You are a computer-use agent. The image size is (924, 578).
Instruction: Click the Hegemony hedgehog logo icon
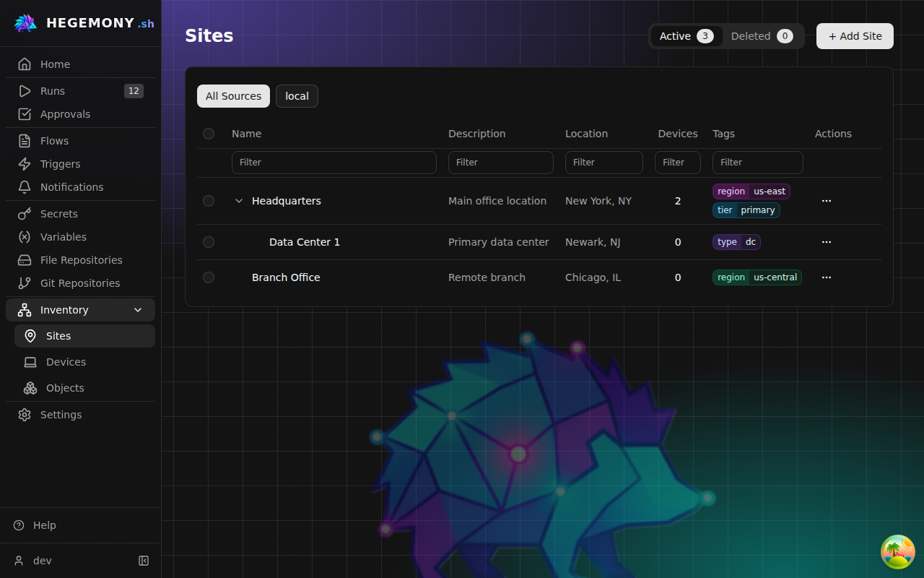[x=25, y=23]
